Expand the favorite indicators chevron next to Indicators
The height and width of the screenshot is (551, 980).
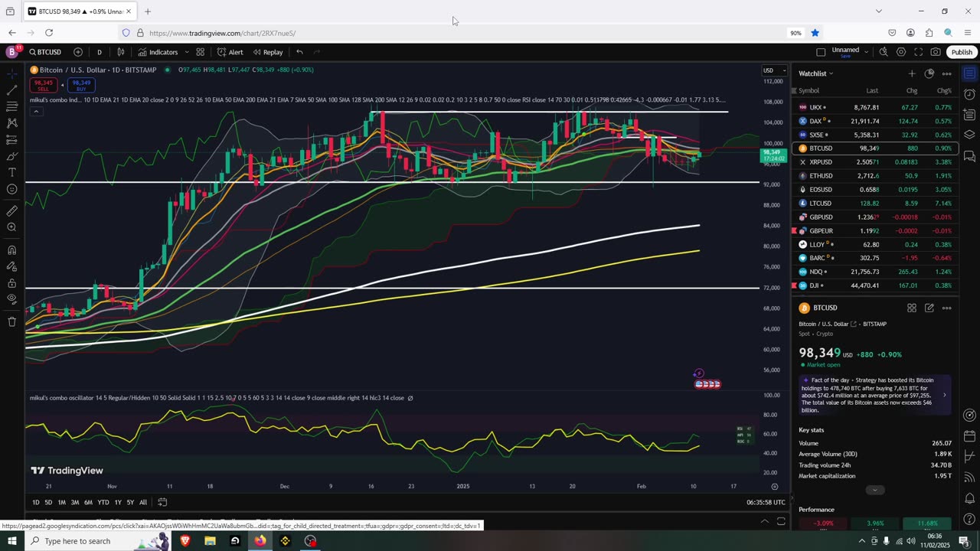(185, 52)
